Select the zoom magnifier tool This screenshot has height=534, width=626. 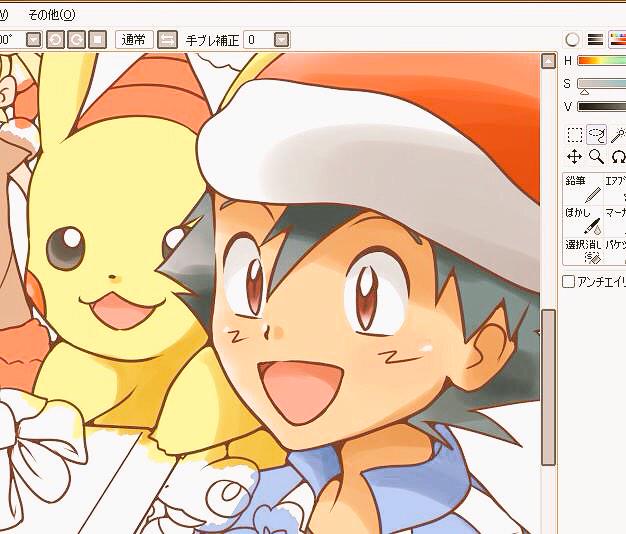coord(596,156)
